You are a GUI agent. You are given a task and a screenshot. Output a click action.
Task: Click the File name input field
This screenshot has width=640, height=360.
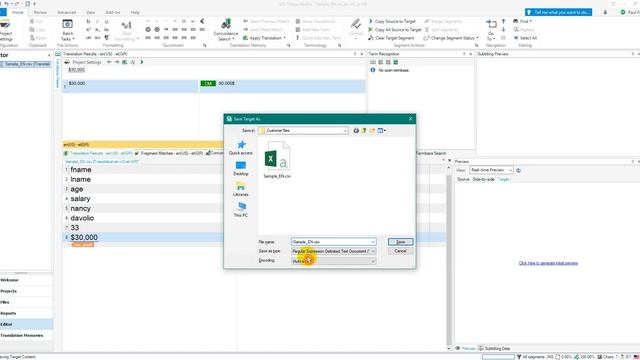click(x=333, y=242)
